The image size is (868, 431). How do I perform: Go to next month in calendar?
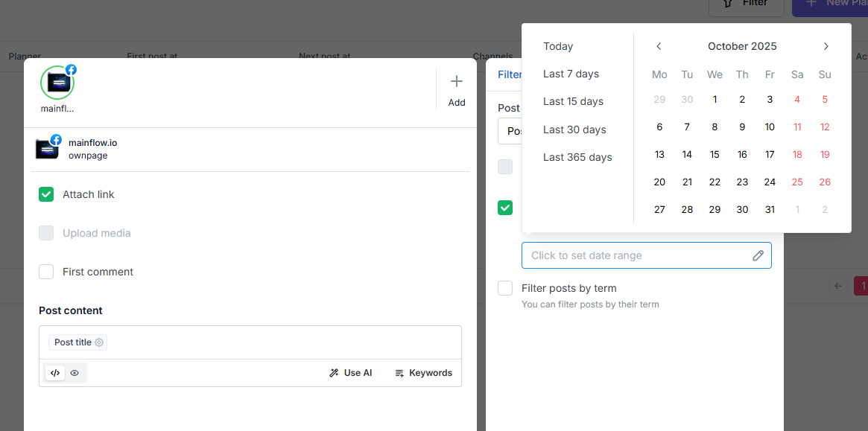(826, 46)
